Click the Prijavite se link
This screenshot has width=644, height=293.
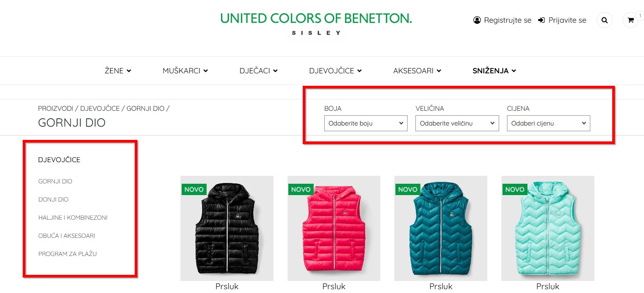567,20
